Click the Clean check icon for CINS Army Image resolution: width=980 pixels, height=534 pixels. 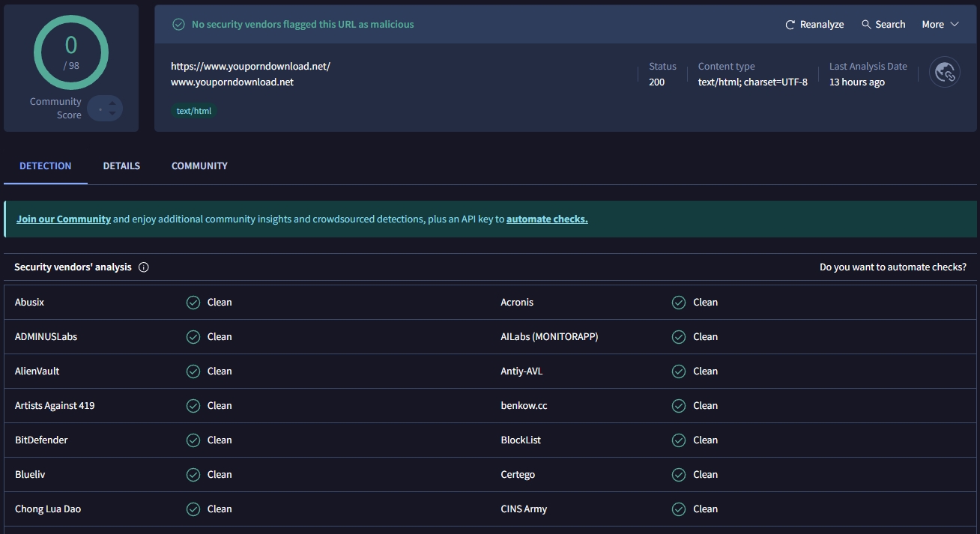(679, 509)
